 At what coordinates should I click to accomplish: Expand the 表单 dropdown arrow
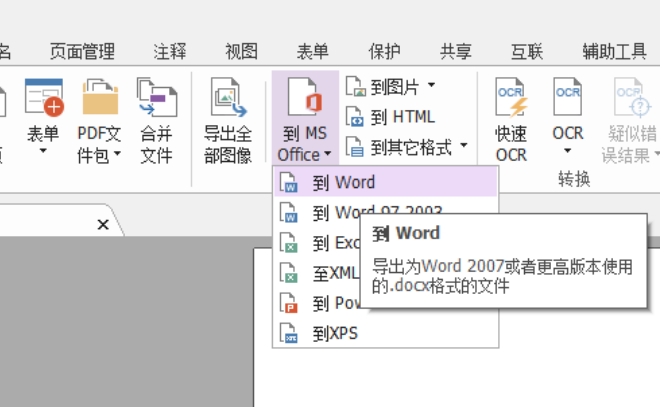click(x=43, y=151)
